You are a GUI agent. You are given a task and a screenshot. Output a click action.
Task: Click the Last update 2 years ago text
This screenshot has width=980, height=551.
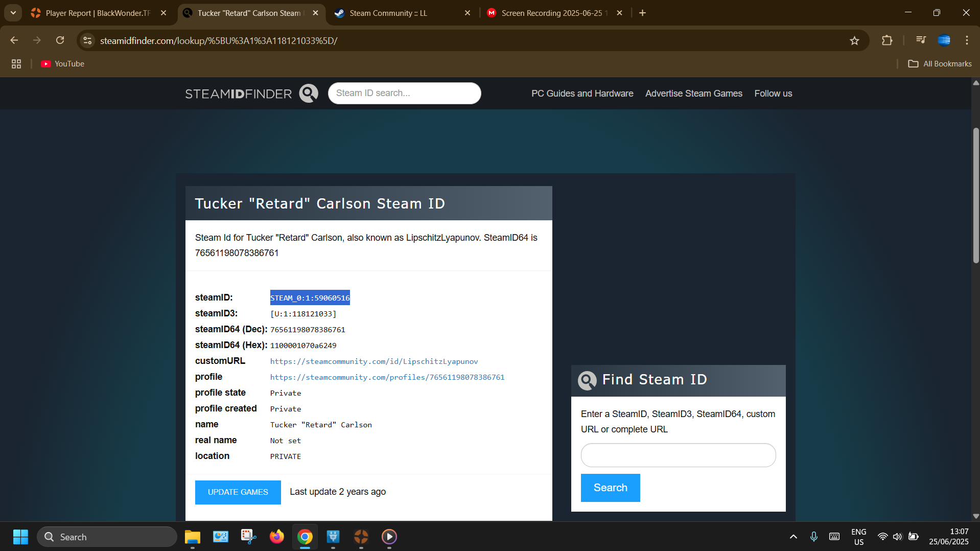[x=338, y=492]
